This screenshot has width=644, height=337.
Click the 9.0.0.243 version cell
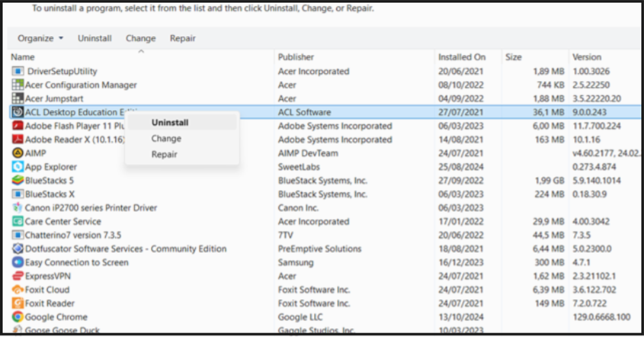click(589, 112)
